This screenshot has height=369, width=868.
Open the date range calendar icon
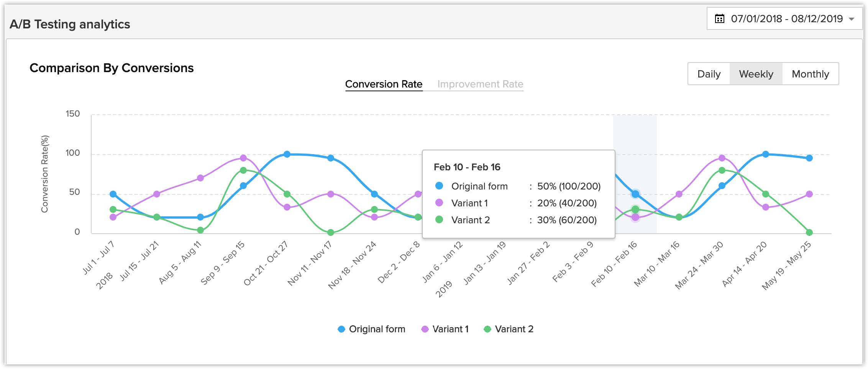click(x=719, y=19)
